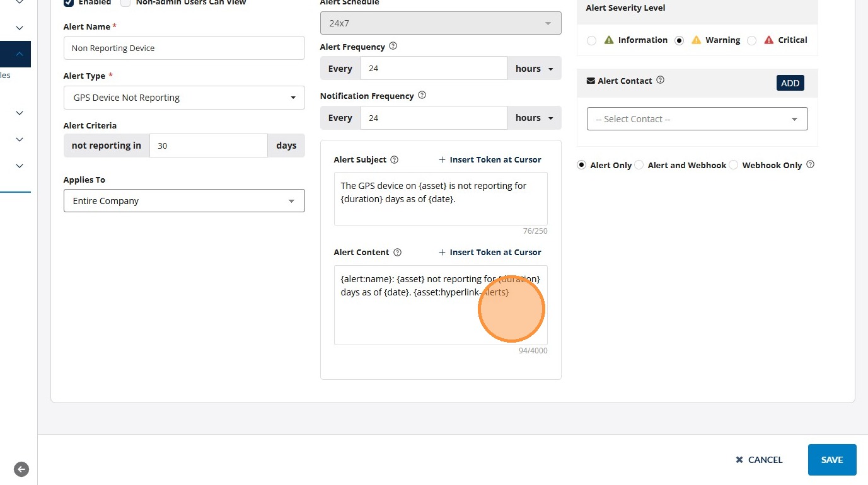Select the Warning severity radio button
Screen dimensions: 868x485
click(679, 40)
